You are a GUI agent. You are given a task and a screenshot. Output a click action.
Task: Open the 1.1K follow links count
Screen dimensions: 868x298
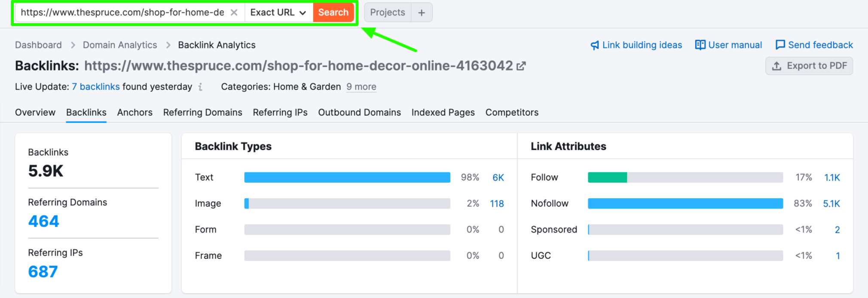[832, 178]
